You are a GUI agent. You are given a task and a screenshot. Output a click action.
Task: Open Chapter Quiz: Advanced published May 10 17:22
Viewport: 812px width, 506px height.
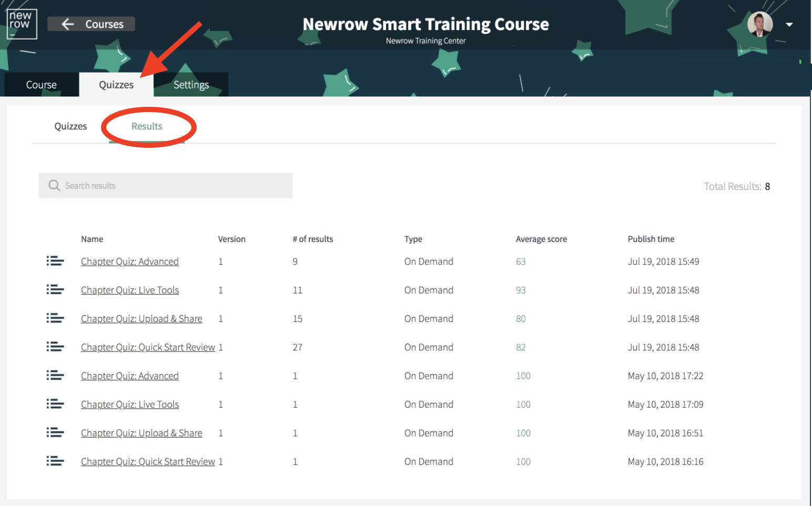click(130, 376)
